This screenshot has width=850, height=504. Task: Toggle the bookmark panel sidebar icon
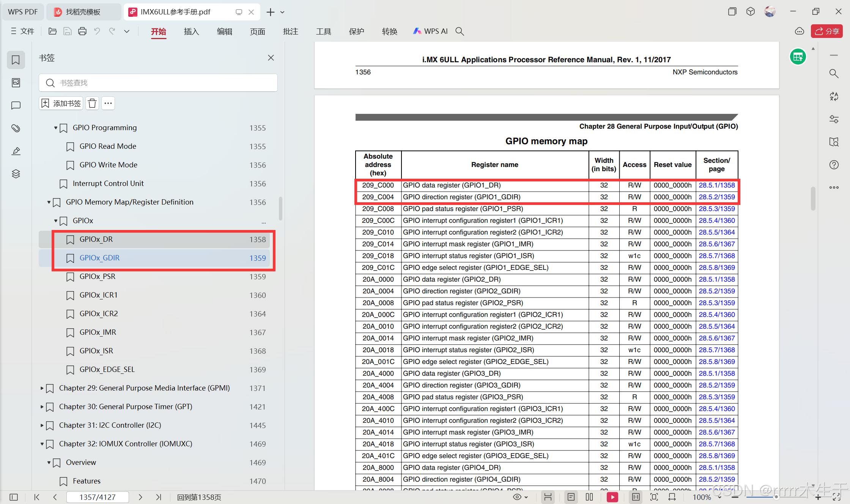(16, 60)
